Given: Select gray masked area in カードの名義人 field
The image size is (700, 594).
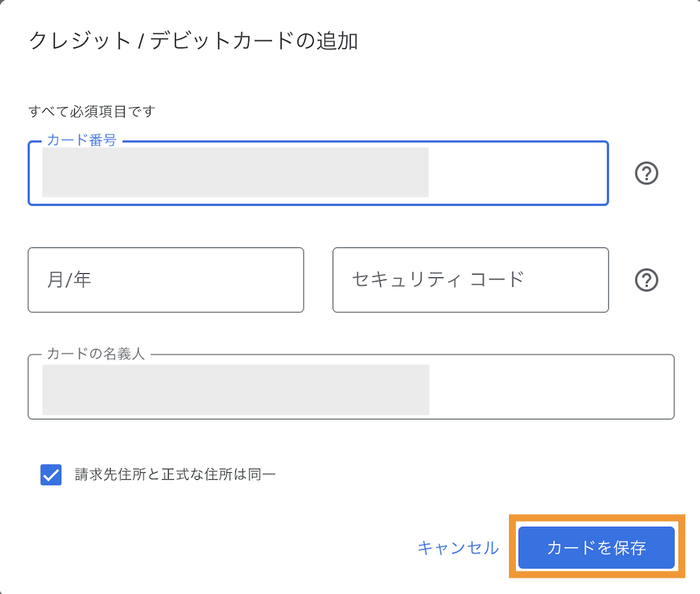Looking at the screenshot, I should [x=236, y=390].
